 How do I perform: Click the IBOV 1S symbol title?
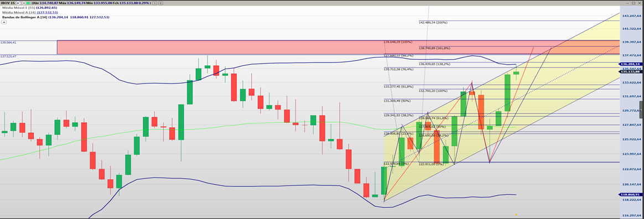(8, 3)
